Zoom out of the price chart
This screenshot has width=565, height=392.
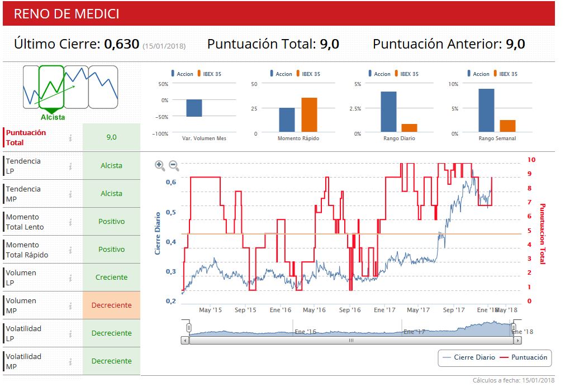pos(174,166)
